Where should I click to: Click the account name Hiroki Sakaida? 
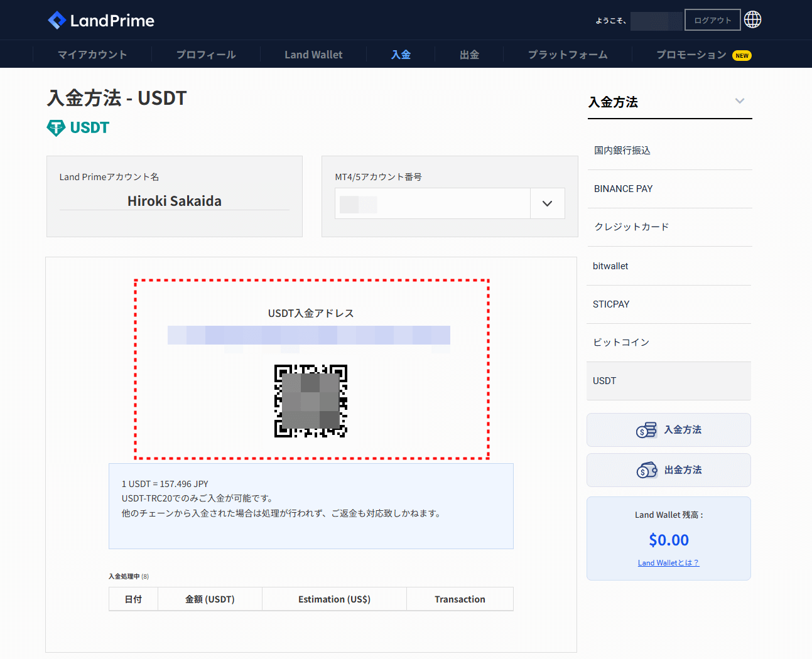[175, 201]
